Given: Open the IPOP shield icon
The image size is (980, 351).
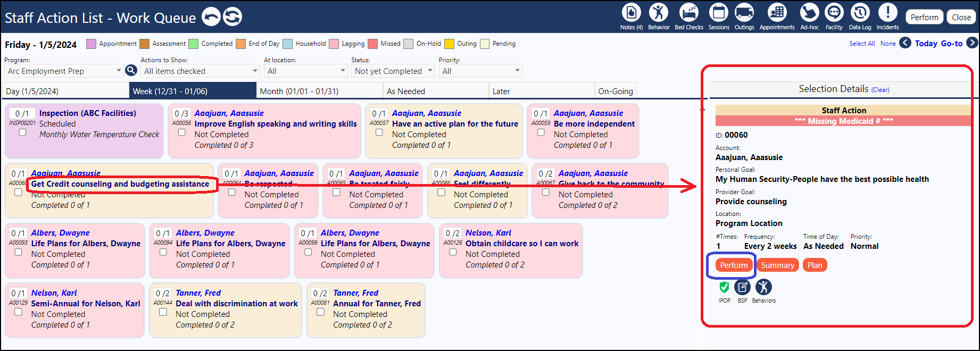Looking at the screenshot, I should click(724, 287).
